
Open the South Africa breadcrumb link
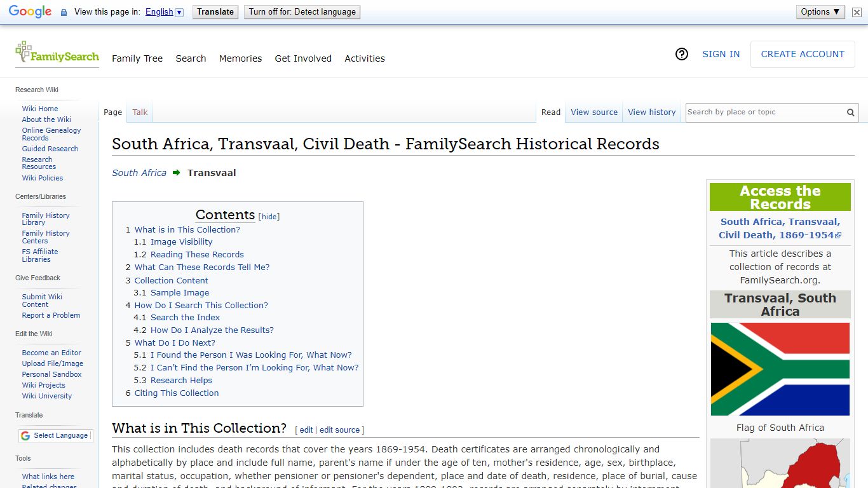139,173
